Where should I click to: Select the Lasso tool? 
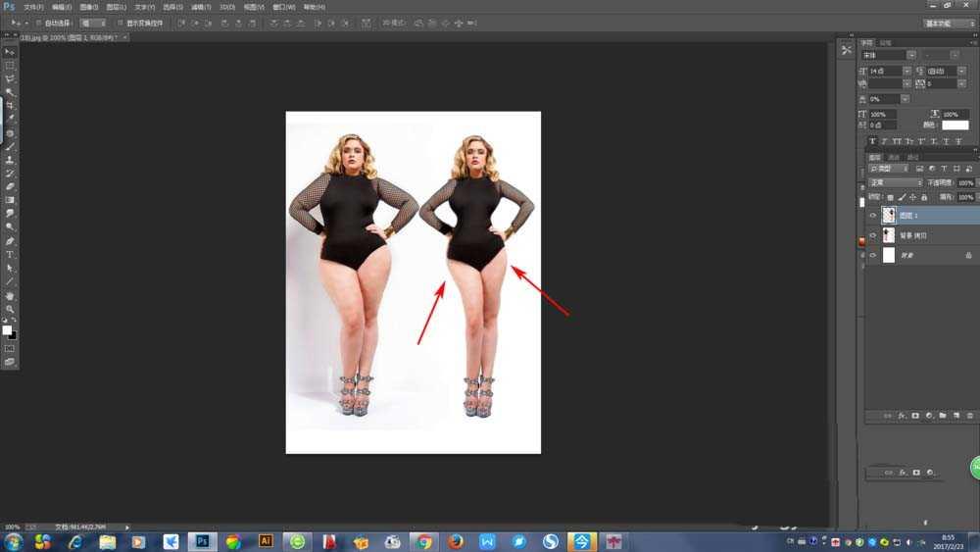[x=10, y=78]
